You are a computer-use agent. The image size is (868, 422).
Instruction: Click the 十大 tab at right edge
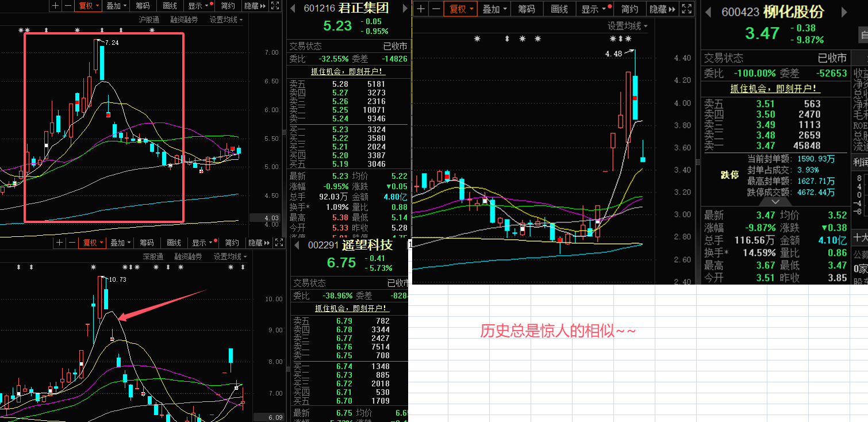(x=861, y=237)
